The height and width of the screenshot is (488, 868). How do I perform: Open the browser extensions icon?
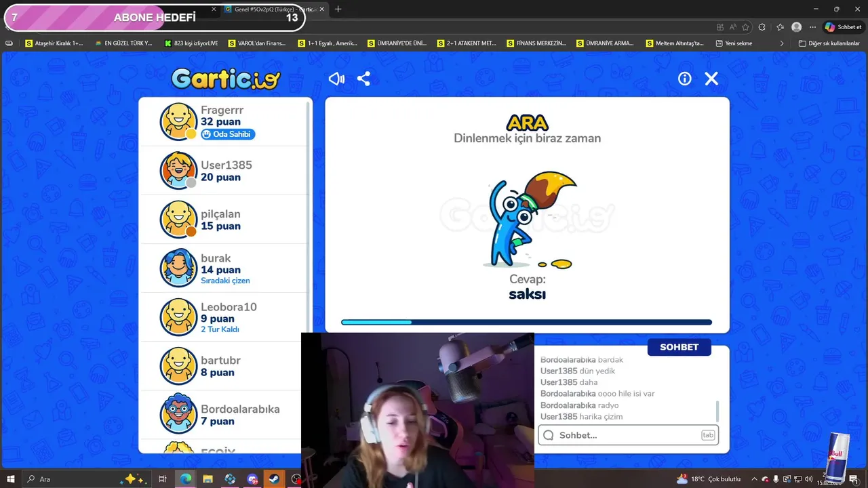click(762, 27)
